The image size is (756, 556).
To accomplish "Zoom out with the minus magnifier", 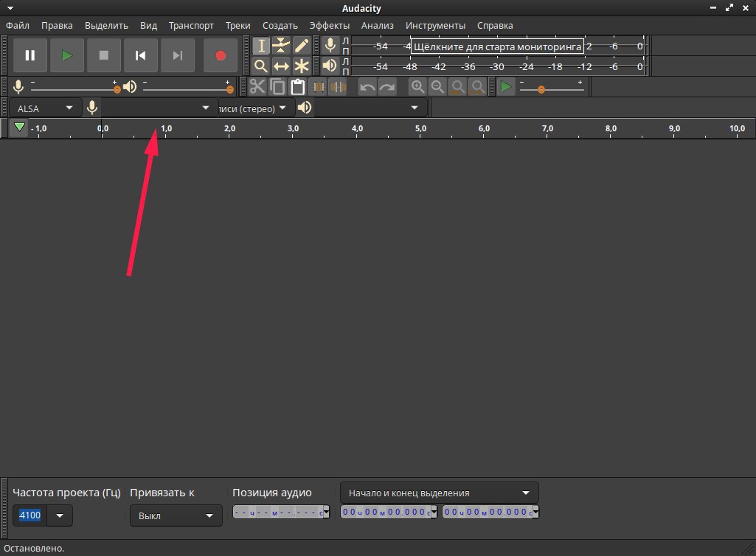I will pos(437,87).
